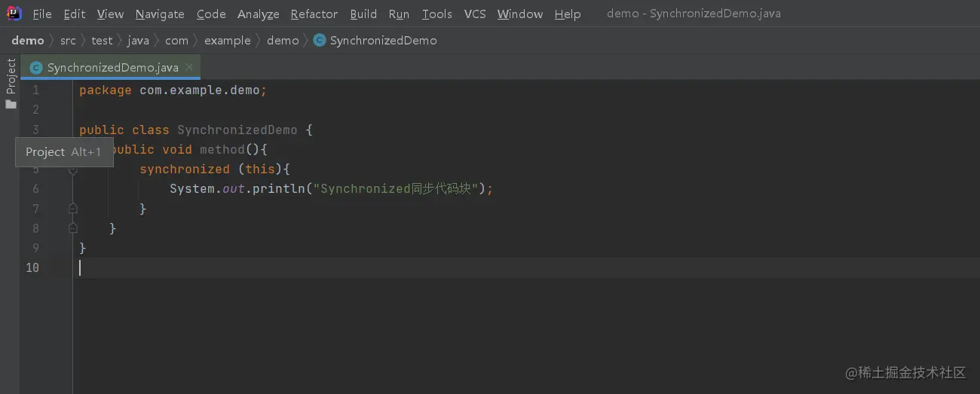Click the println call on line 6

click(279, 188)
